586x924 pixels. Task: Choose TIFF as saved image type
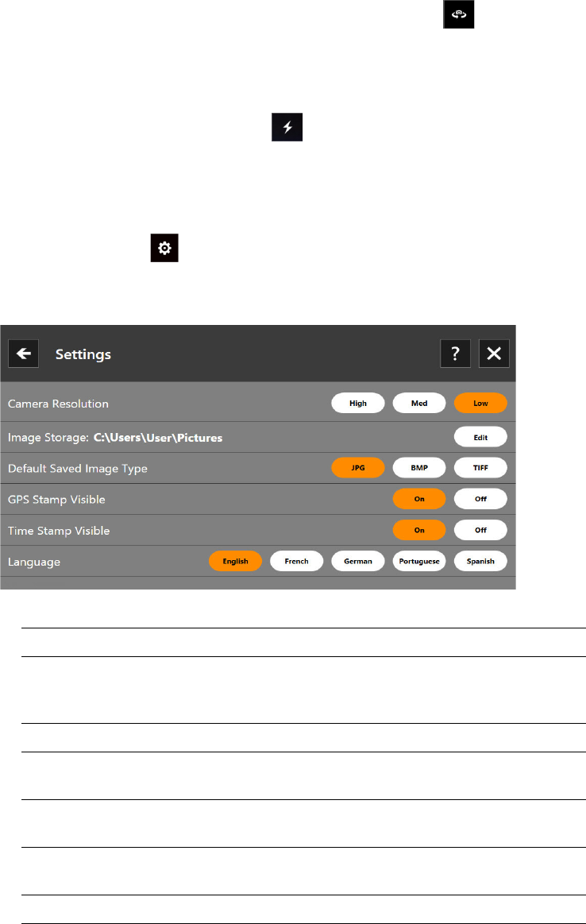[480, 468]
